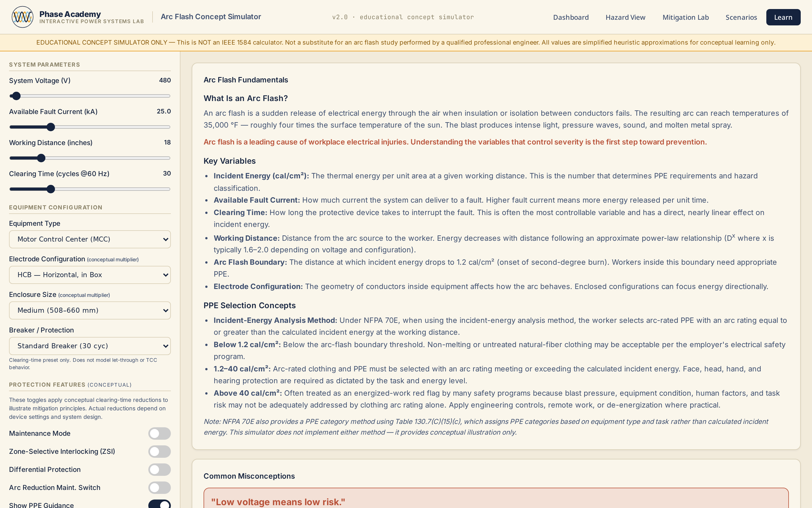
Task: Enable the Maintenance Mode toggle
Action: (x=159, y=433)
